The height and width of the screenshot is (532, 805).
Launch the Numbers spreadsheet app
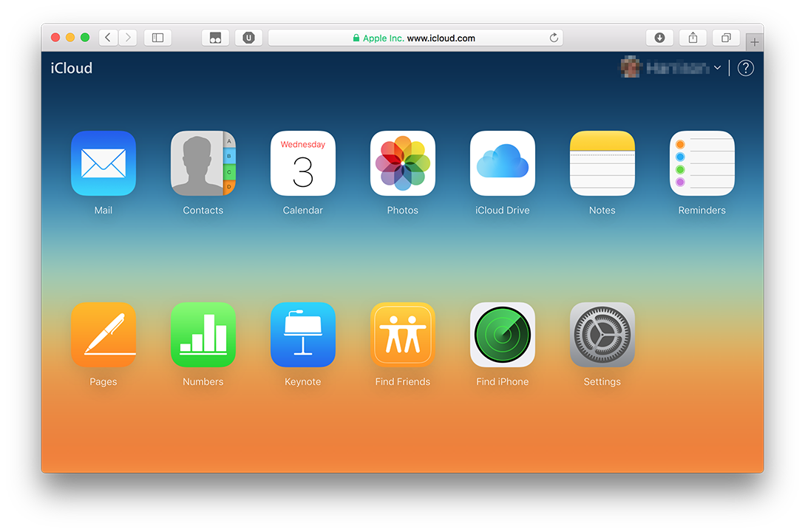click(203, 335)
